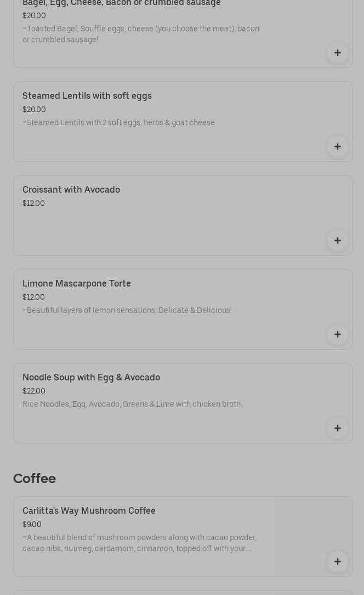
Task: Click the Coffee section heading
Action: 35,479
